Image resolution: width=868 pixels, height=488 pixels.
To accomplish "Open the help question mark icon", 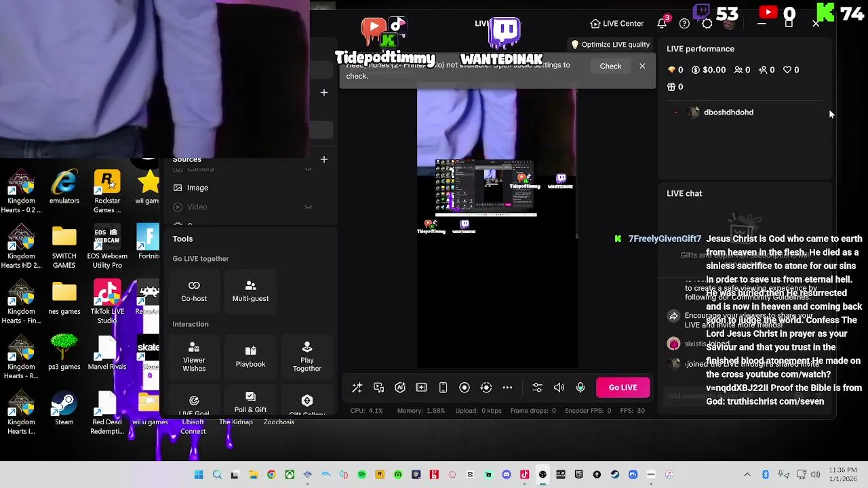I will coord(684,24).
